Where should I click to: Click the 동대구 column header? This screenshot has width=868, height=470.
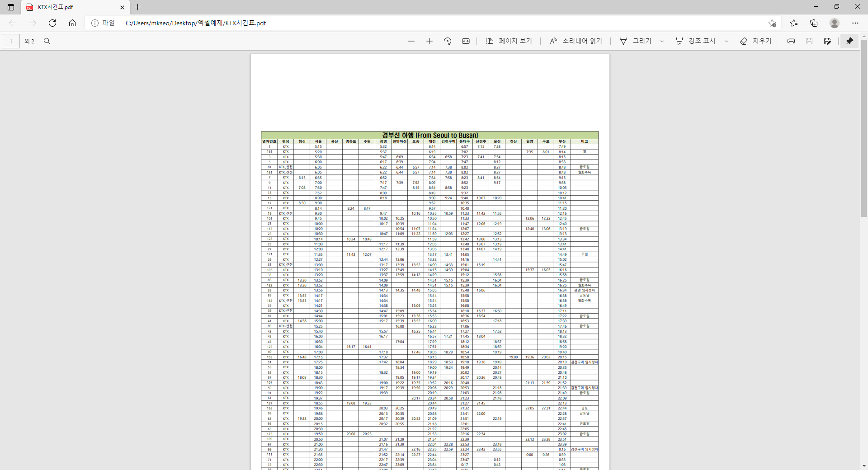coord(465,141)
